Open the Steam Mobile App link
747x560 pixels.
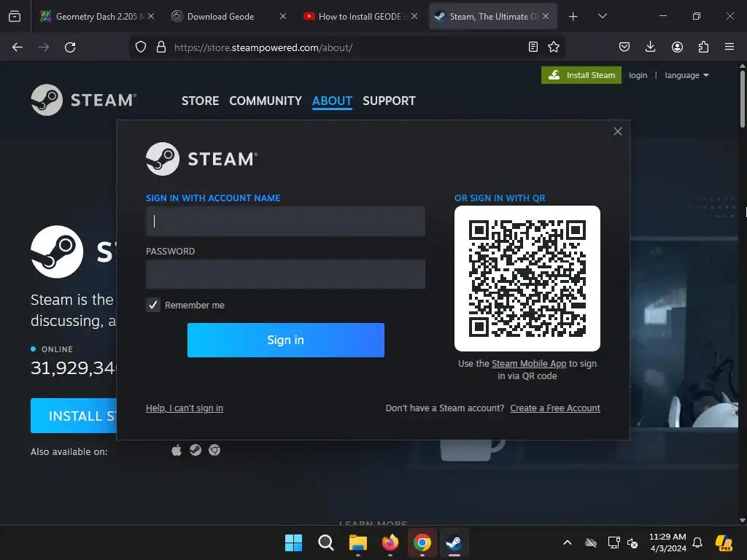tap(529, 364)
